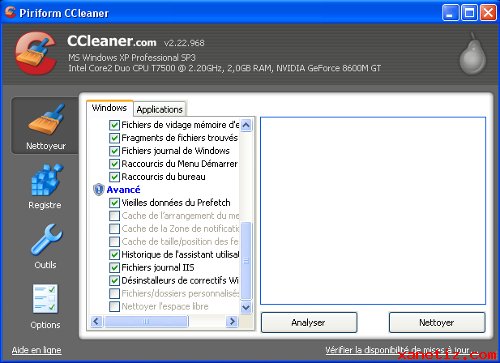Screen dimensions: 500x363
Task: Switch to the Windows tab
Action: click(x=109, y=108)
